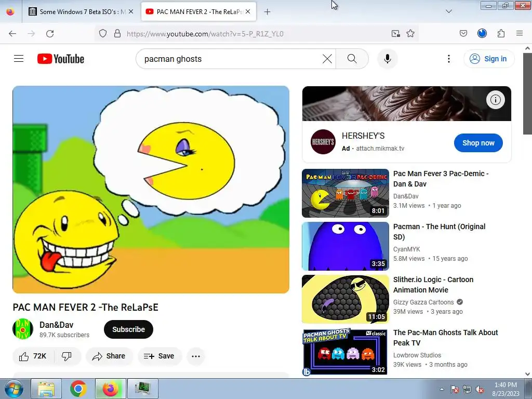Show hidden icons arrow in the system tray

(x=442, y=389)
